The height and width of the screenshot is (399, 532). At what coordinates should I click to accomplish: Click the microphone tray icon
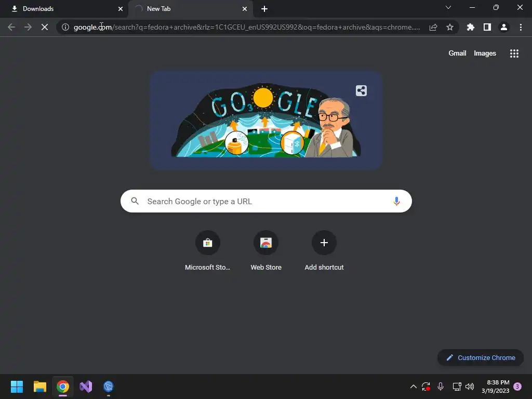tap(441, 387)
